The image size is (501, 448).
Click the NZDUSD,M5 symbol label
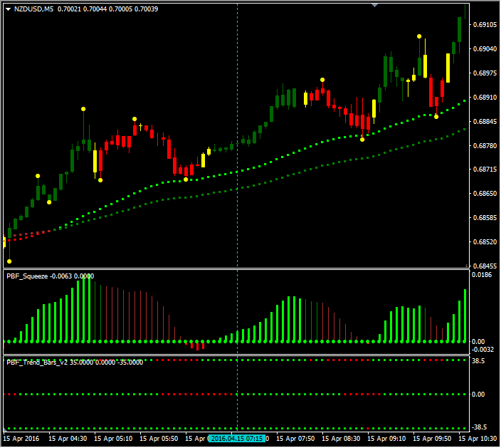(34, 9)
